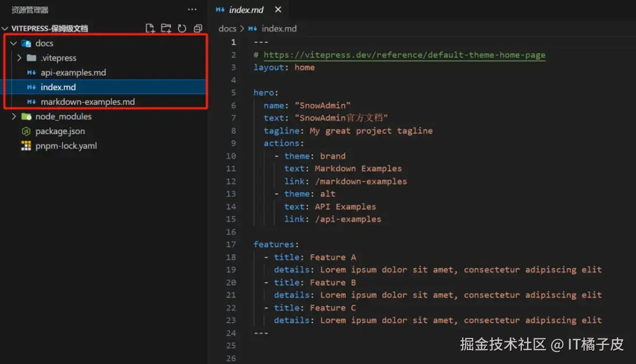Click line number 5 in the gutter
Image resolution: width=636 pixels, height=364 pixels.
233,93
